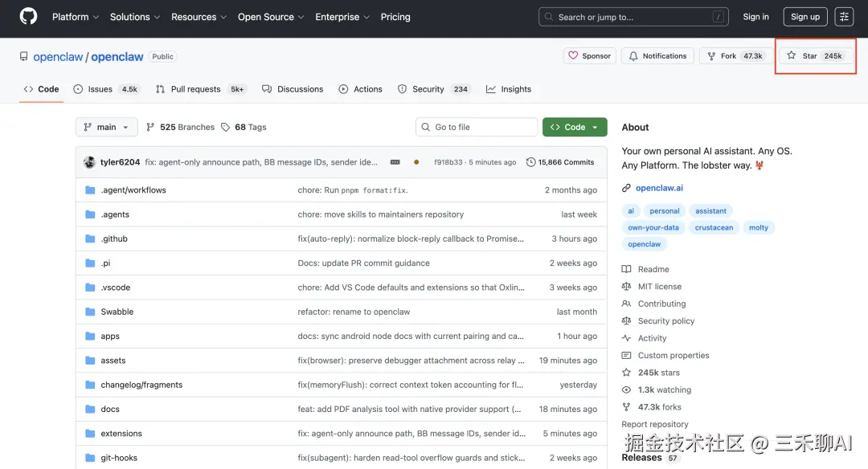The width and height of the screenshot is (868, 469).
Task: Open the Swabble folder
Action: 117,312
